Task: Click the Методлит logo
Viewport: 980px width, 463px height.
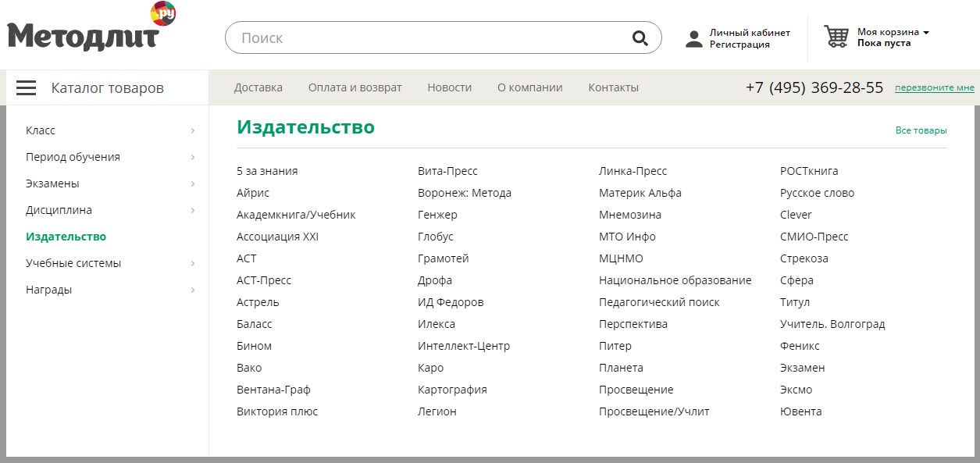Action: click(x=91, y=27)
